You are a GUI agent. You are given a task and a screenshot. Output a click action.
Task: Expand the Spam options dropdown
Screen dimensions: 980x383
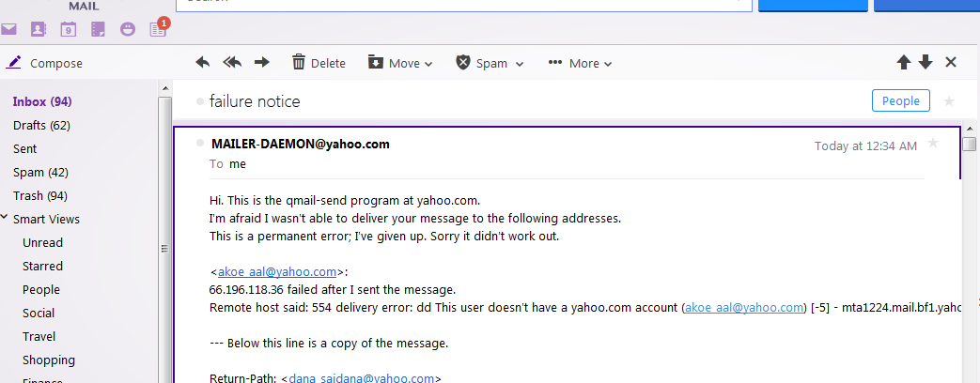(x=490, y=63)
